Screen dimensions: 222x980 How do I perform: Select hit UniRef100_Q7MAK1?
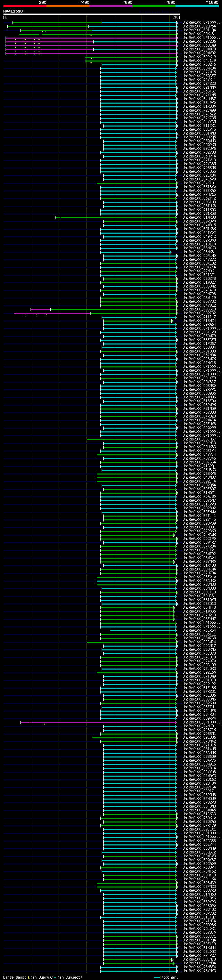tap(199, 271)
